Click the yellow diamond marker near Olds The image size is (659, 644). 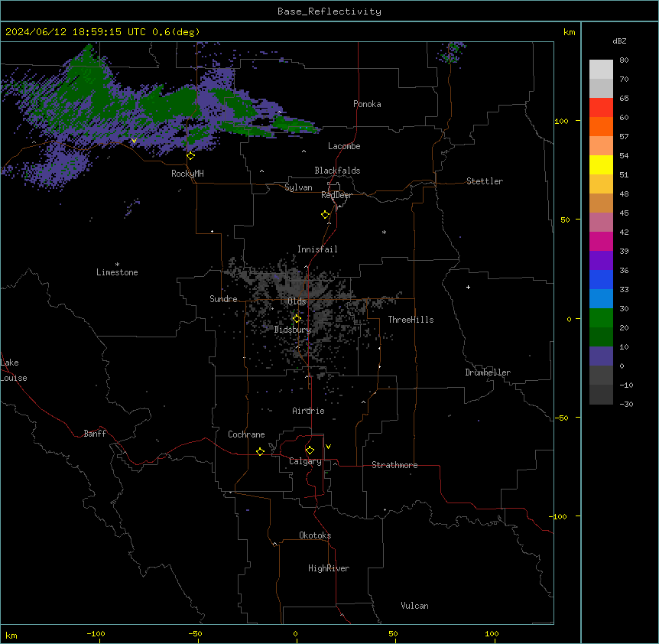[x=297, y=319]
